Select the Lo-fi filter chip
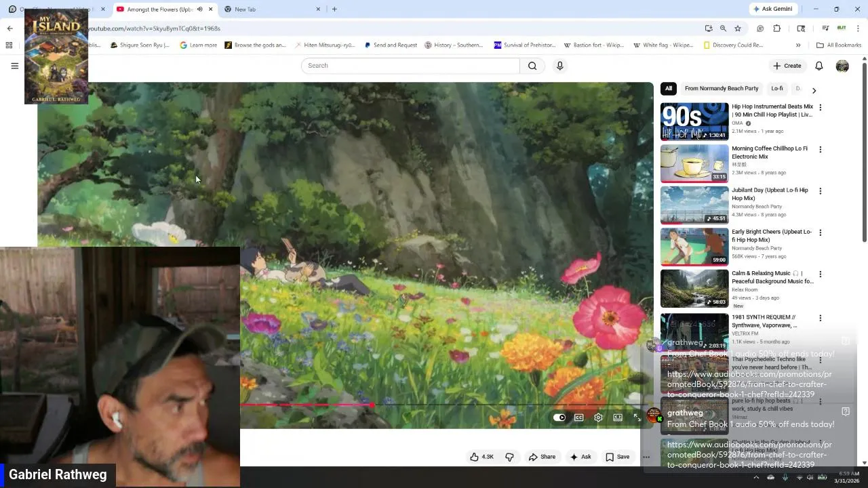Viewport: 868px width, 488px height. point(777,88)
